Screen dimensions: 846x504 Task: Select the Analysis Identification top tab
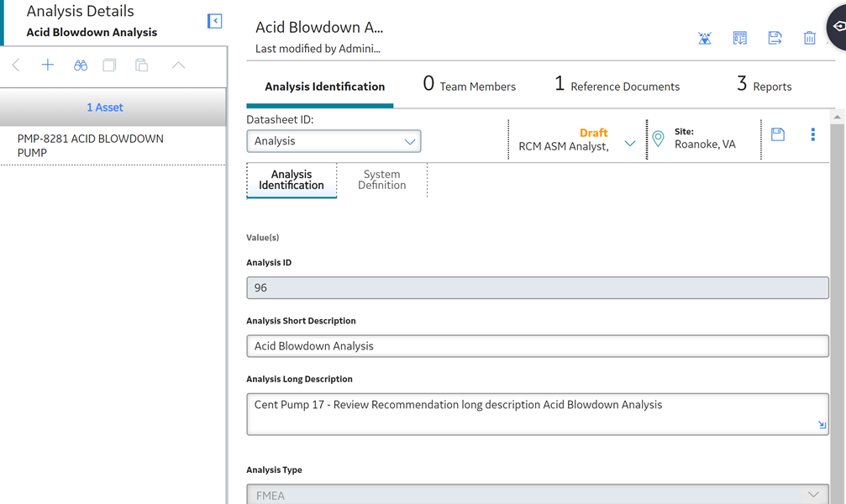[325, 87]
